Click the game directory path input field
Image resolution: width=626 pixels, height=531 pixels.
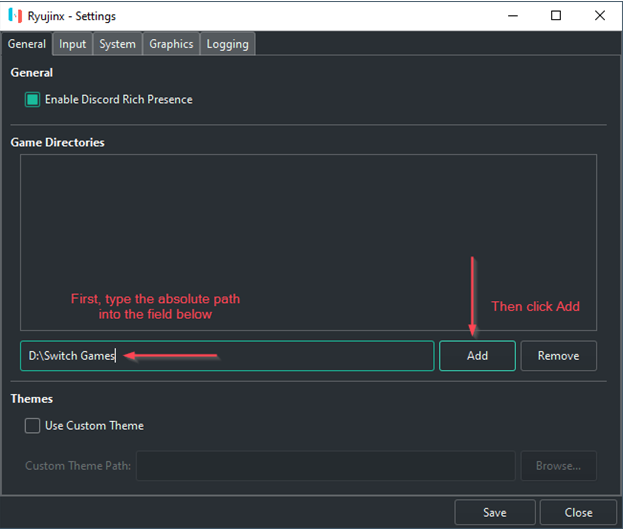tap(227, 356)
